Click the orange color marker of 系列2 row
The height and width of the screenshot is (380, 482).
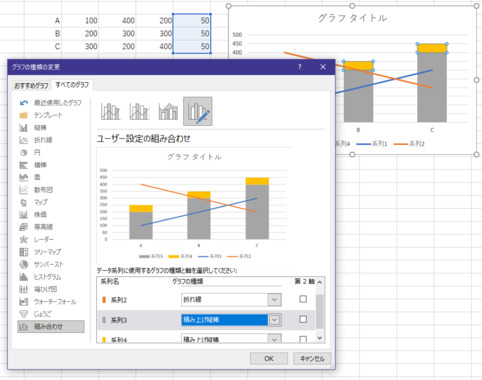click(104, 300)
